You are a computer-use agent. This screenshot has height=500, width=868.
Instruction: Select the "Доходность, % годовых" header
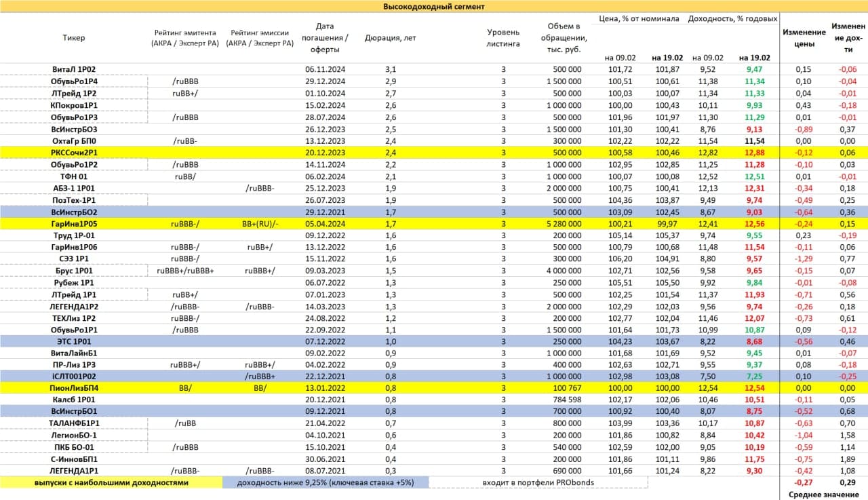[x=732, y=18]
